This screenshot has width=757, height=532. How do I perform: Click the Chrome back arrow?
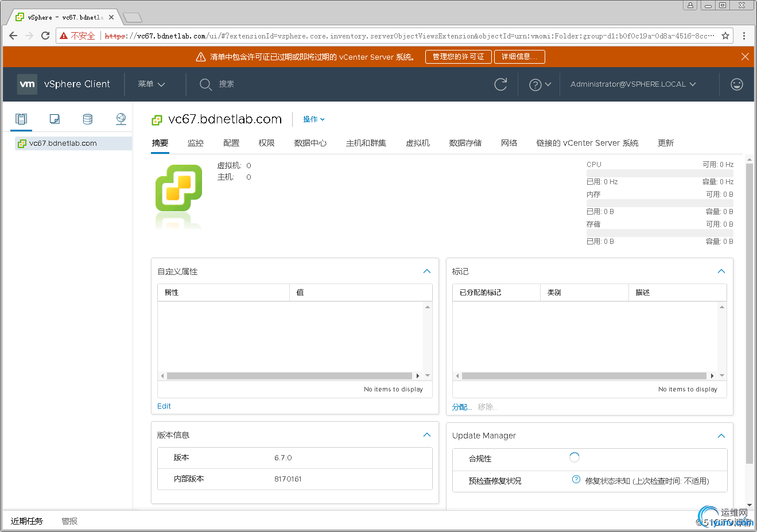[x=13, y=36]
